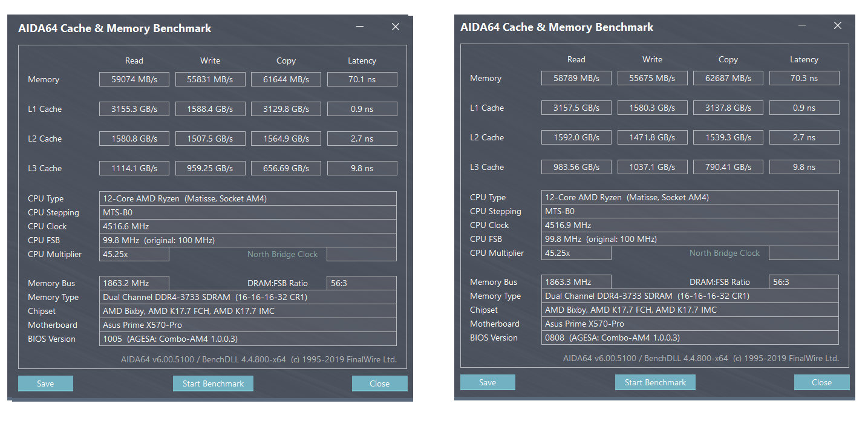This screenshot has width=868, height=421.
Task: Click CPU Clock 4516.6 MHz field
Action: pyautogui.click(x=248, y=226)
